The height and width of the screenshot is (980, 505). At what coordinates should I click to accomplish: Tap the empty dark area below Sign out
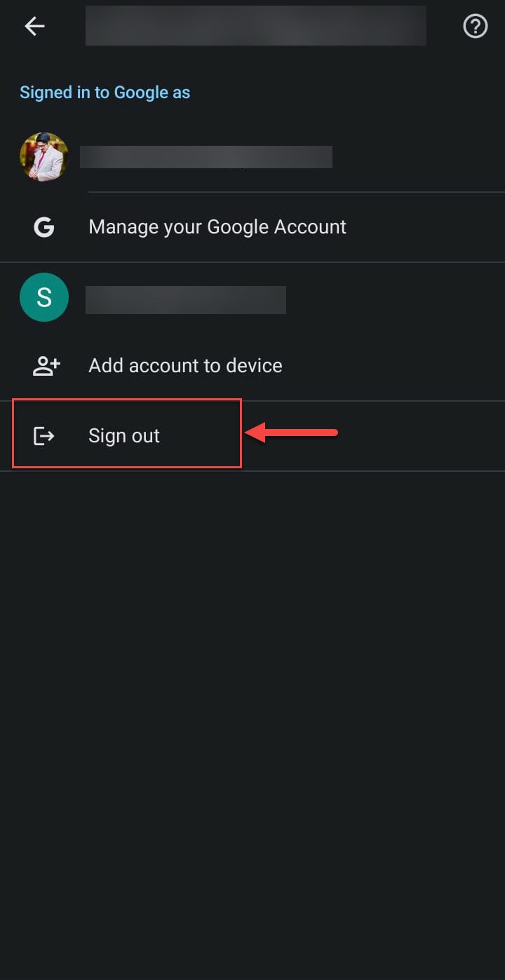252,722
